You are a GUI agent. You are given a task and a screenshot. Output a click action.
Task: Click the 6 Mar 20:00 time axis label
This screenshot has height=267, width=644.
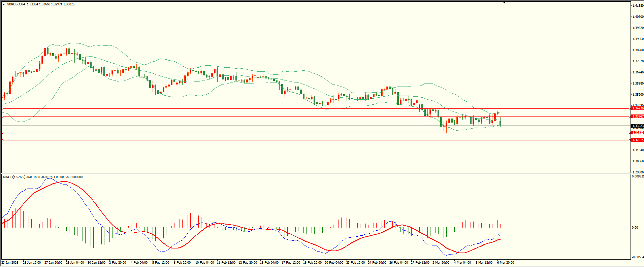pyautogui.click(x=505, y=263)
